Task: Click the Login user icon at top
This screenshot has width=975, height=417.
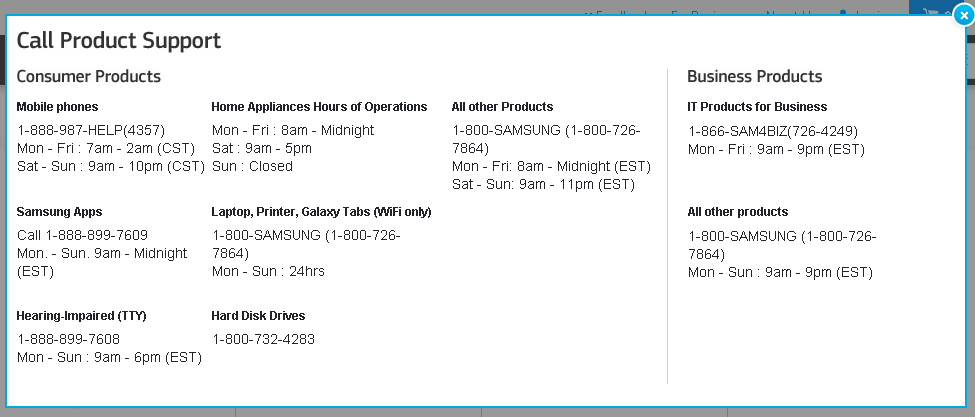Action: [843, 12]
